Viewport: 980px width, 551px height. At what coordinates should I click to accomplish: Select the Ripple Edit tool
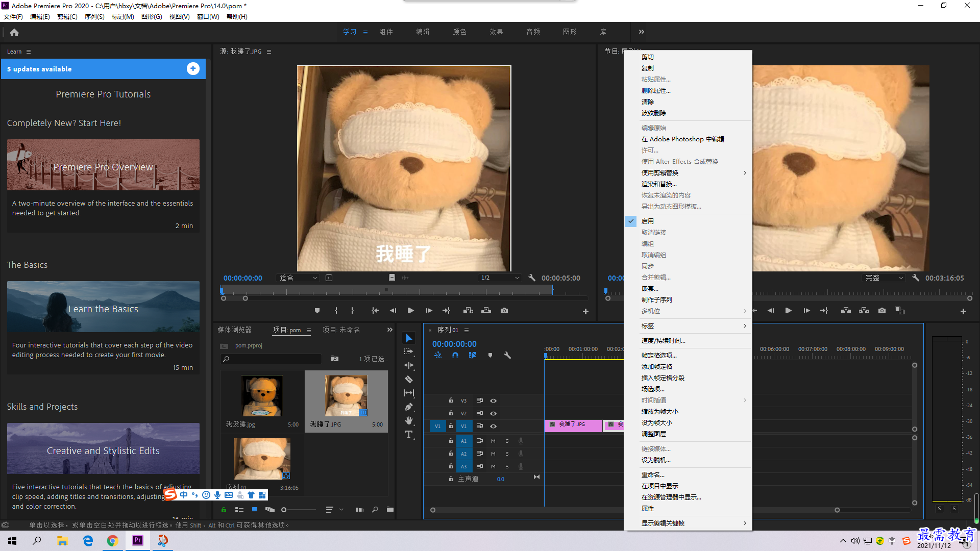[409, 365]
